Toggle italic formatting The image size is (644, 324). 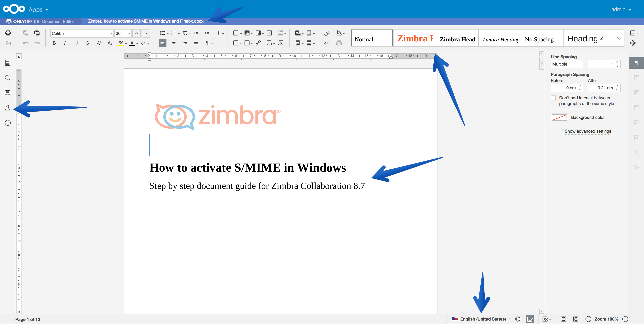tap(65, 43)
